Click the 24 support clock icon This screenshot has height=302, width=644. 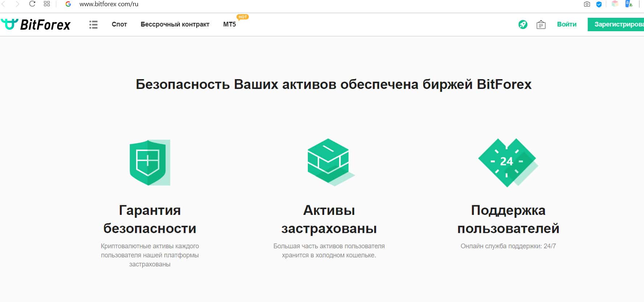507,162
